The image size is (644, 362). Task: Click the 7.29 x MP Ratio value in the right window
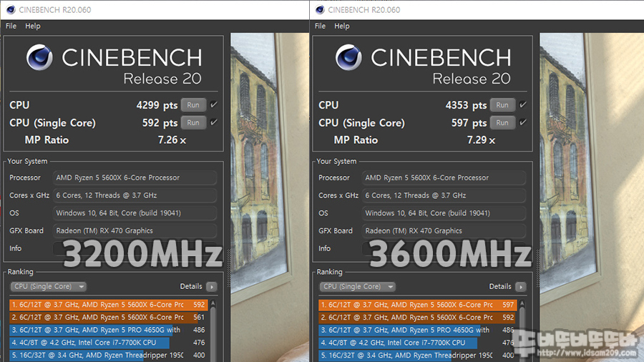(x=481, y=140)
